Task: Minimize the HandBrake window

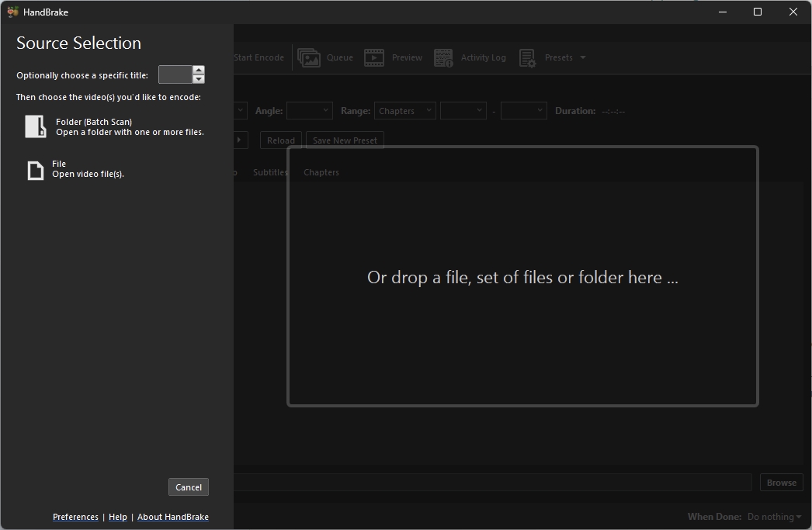Action: pyautogui.click(x=723, y=12)
